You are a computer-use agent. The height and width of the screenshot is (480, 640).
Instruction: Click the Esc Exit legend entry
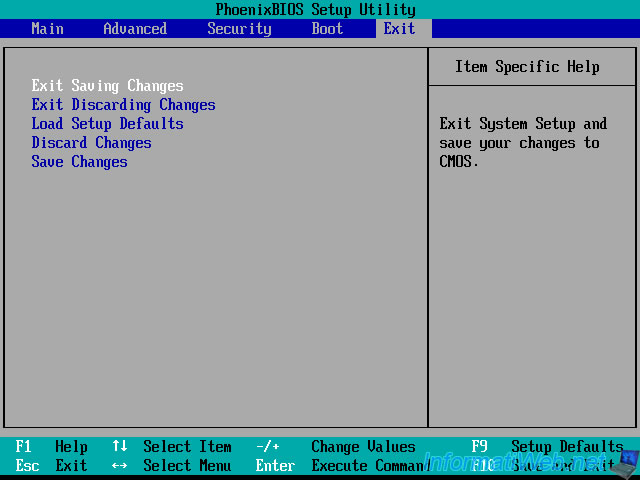51,465
